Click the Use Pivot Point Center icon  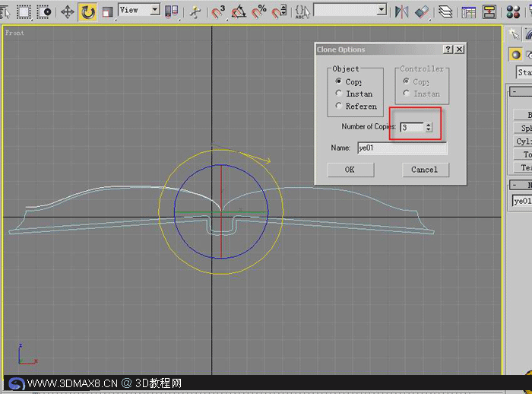pyautogui.click(x=171, y=11)
